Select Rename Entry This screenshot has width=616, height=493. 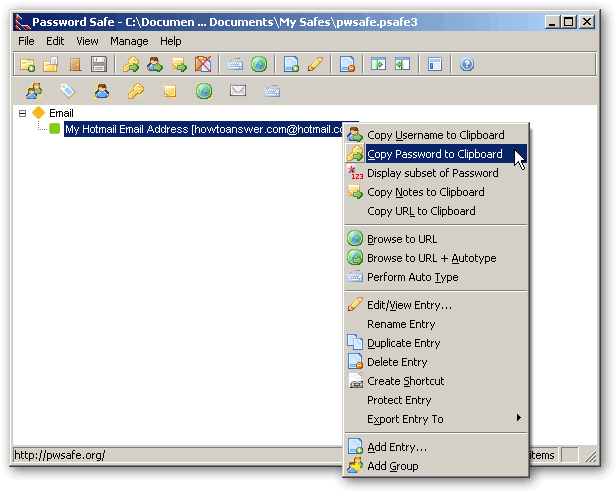[436, 324]
